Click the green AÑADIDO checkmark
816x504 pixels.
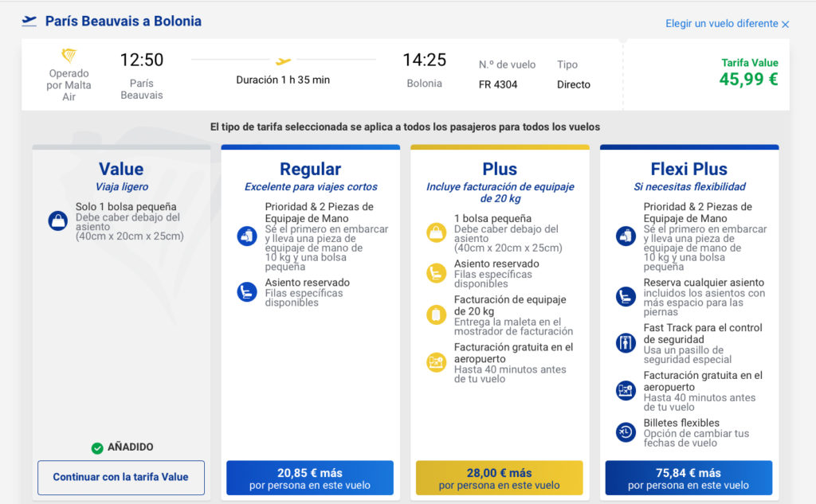click(x=97, y=447)
